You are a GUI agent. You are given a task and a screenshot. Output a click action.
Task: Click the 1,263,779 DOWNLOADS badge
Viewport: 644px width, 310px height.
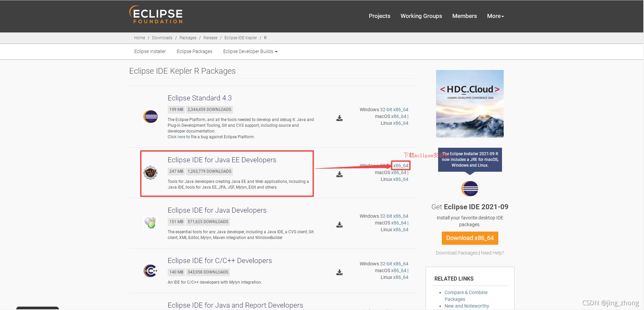[x=209, y=171]
